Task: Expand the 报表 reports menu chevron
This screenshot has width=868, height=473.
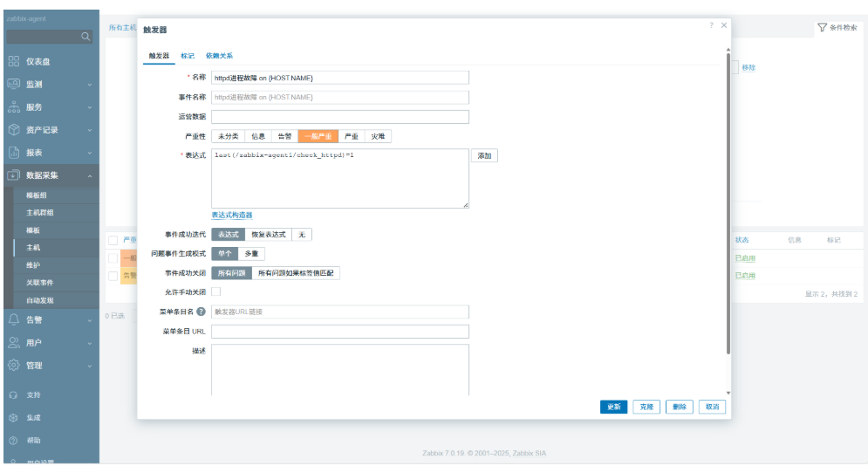Action: pyautogui.click(x=90, y=153)
